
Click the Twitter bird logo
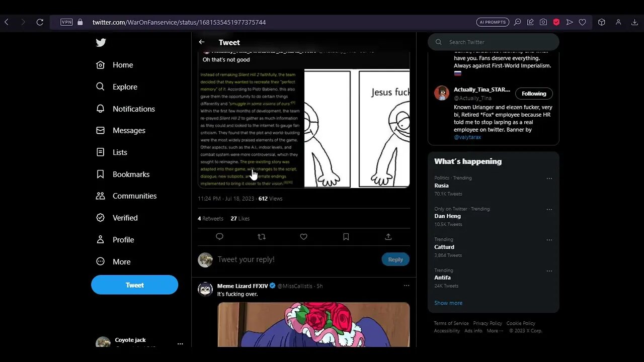[101, 43]
